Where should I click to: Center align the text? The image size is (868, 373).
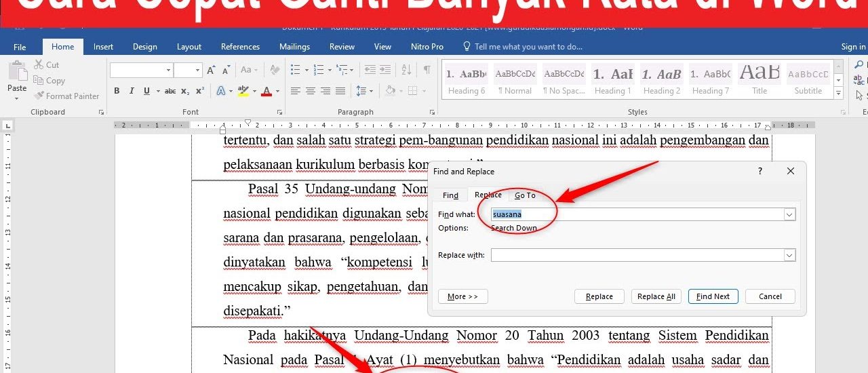[311, 91]
